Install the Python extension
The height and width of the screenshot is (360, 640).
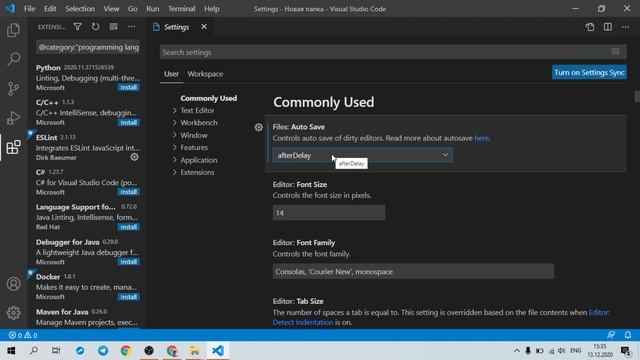click(129, 87)
